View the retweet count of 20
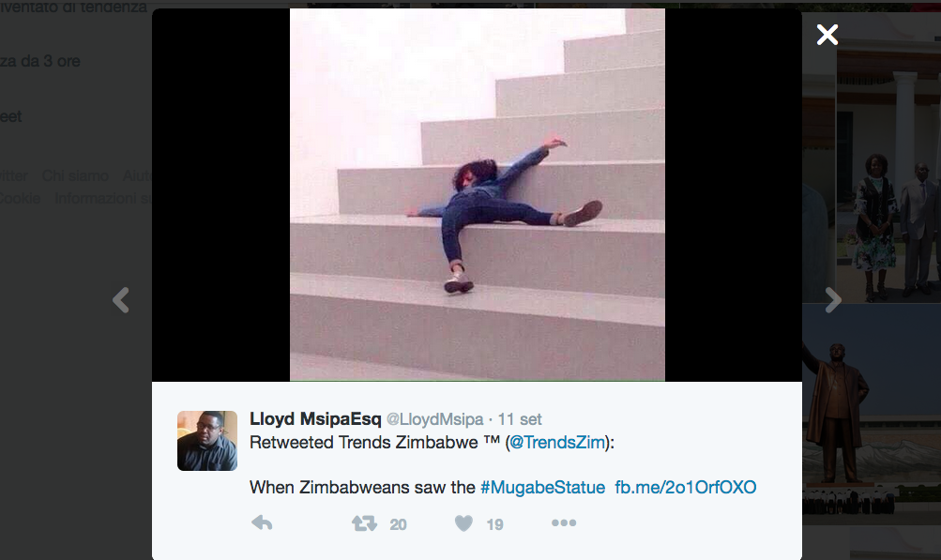The image size is (941, 560). pyautogui.click(x=398, y=524)
